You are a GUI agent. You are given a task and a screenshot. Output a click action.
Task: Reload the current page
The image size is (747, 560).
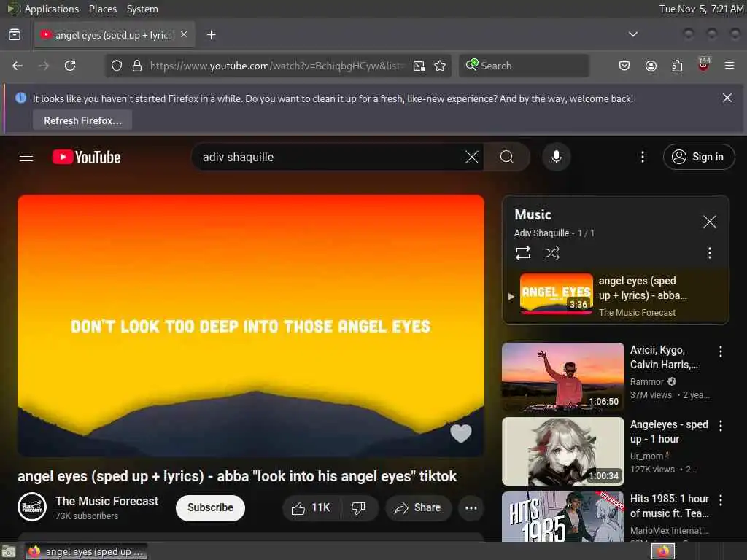70,66
